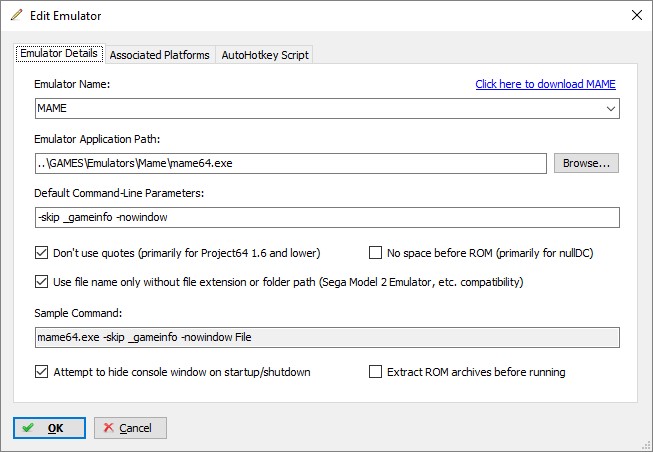Click the resize grip at the dialog corner
653x452 pixels.
tap(647, 446)
